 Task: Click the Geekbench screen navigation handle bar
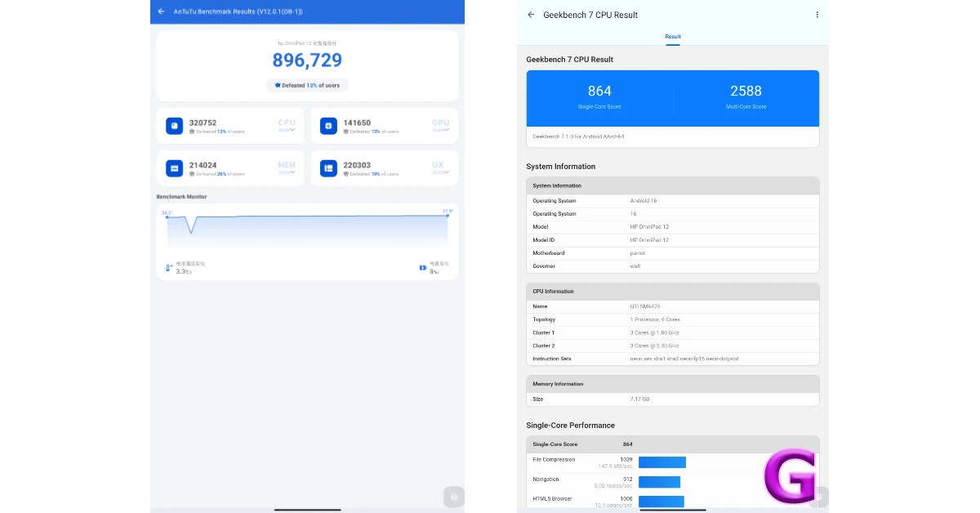[x=673, y=509]
